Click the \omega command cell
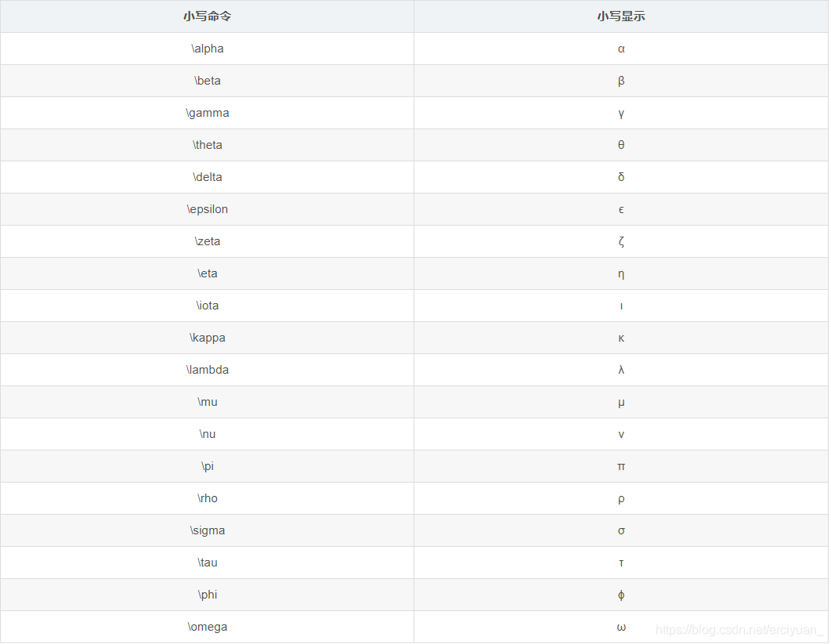The width and height of the screenshot is (831, 644). (x=208, y=627)
